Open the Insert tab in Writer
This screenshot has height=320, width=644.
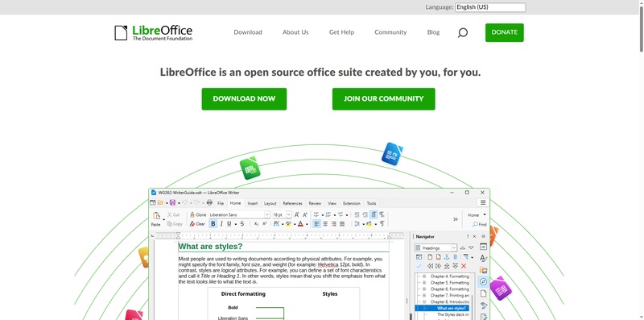tap(253, 203)
